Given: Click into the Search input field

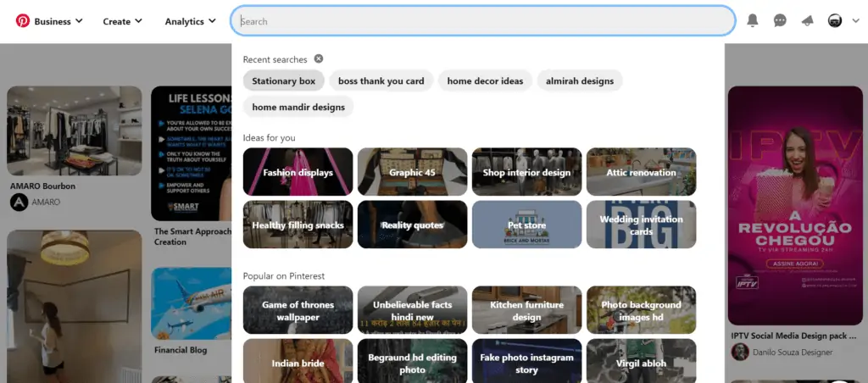Looking at the screenshot, I should (x=483, y=21).
